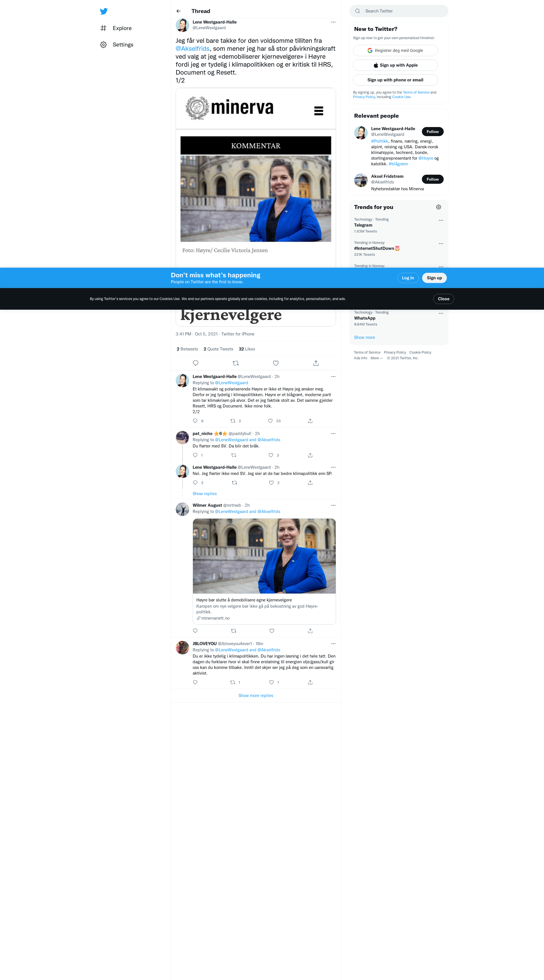544x980 pixels.
Task: Go back using the Thread arrow
Action: coord(179,11)
